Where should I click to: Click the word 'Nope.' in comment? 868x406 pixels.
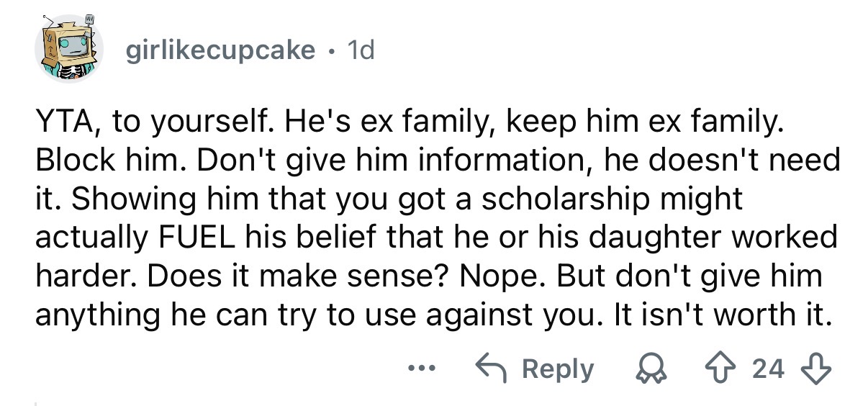(x=475, y=276)
